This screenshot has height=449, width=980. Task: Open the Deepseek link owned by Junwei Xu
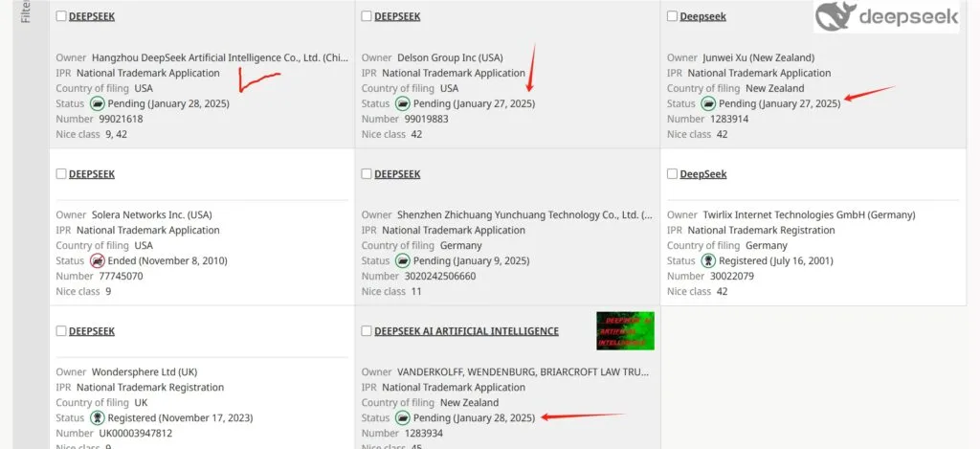[703, 17]
